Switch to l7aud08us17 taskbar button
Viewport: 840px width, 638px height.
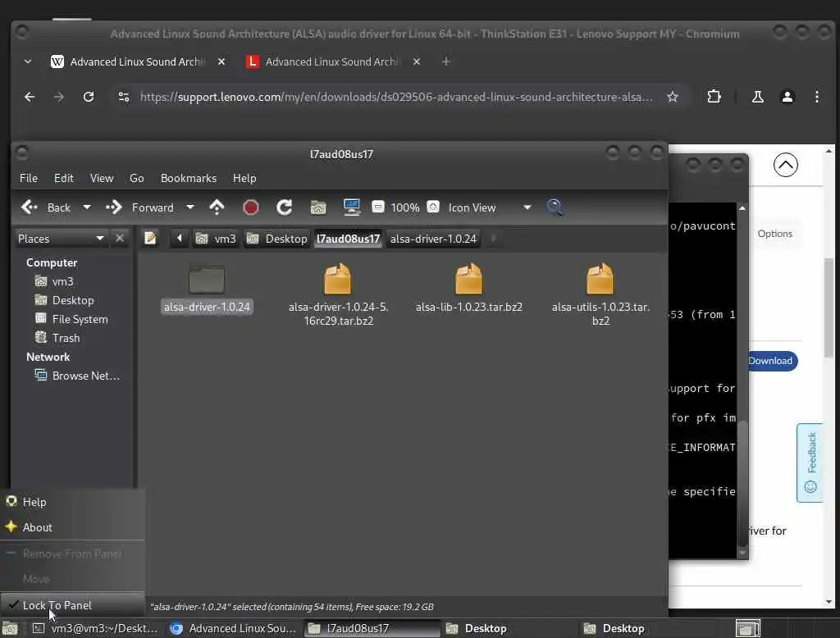click(372, 628)
